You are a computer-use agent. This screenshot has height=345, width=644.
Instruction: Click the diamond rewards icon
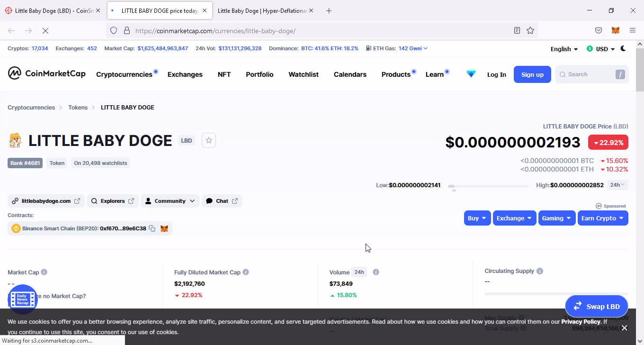471,74
